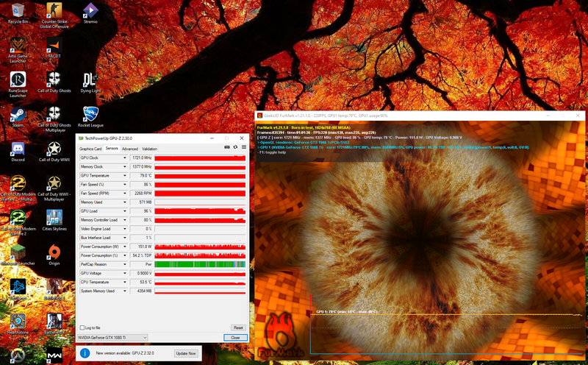
Task: Launch Rocket League from desktop
Action: (90, 117)
